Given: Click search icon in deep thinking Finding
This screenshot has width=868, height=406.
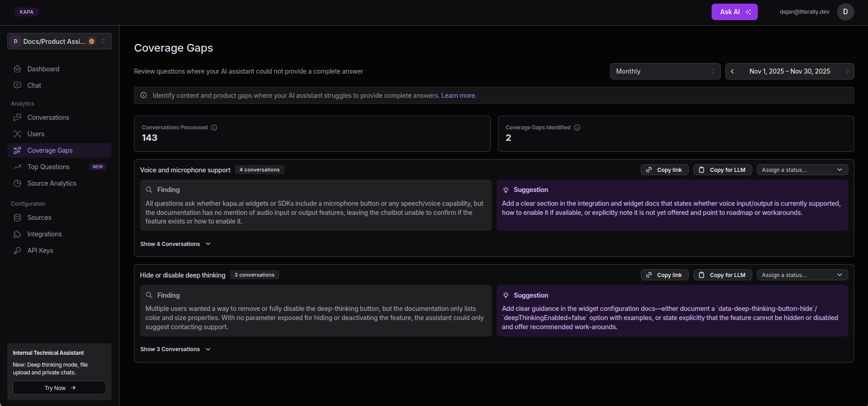Looking at the screenshot, I should tap(149, 295).
